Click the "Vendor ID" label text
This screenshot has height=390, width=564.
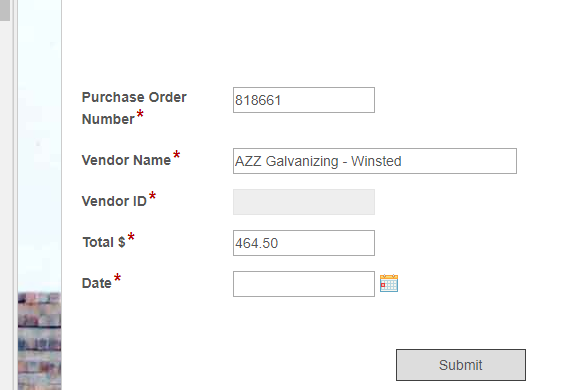(114, 201)
